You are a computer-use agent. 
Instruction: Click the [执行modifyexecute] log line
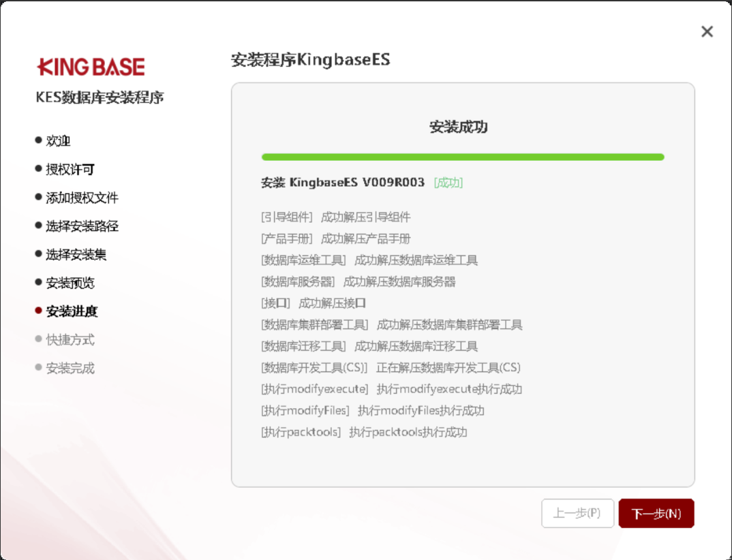point(392,389)
